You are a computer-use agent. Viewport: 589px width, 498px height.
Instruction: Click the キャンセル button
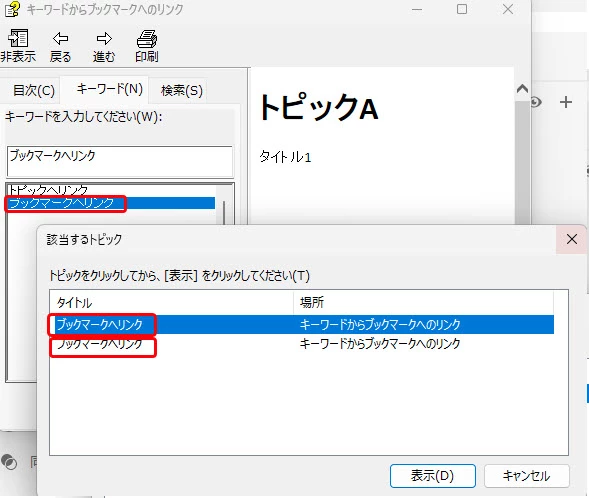coord(526,476)
